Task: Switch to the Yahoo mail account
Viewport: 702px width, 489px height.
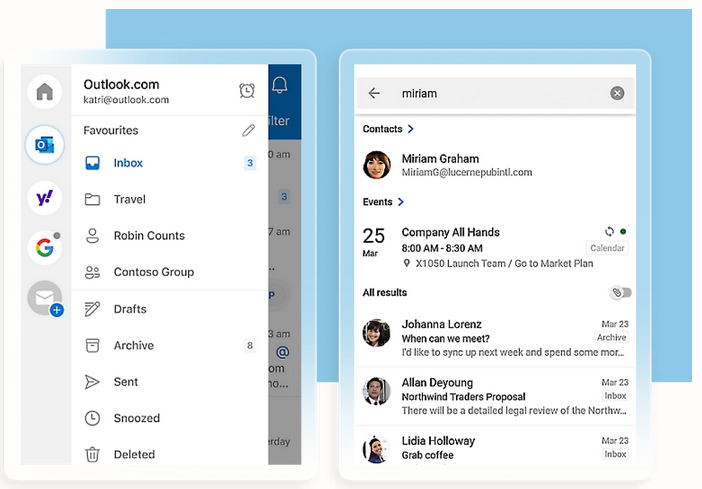Action: tap(45, 198)
